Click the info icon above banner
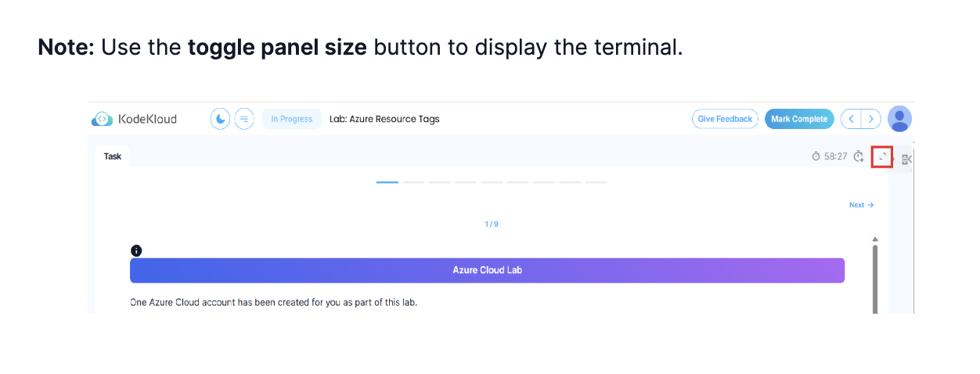This screenshot has width=980, height=374. click(136, 250)
